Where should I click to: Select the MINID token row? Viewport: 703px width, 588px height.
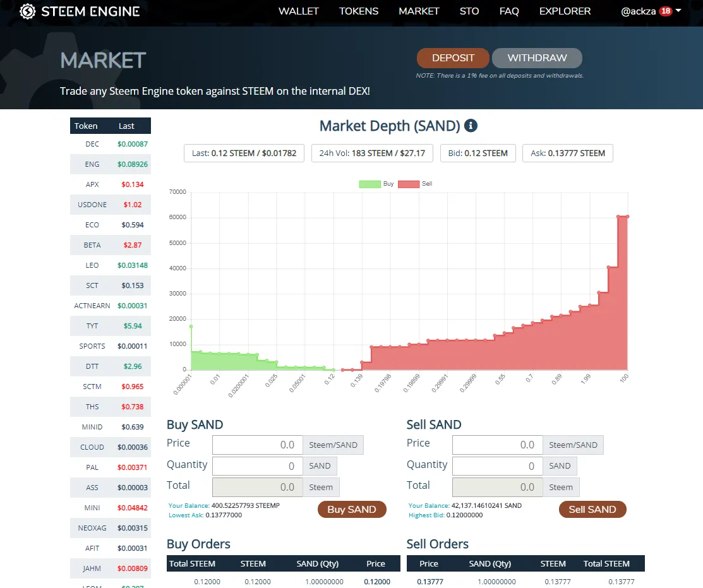pyautogui.click(x=111, y=427)
